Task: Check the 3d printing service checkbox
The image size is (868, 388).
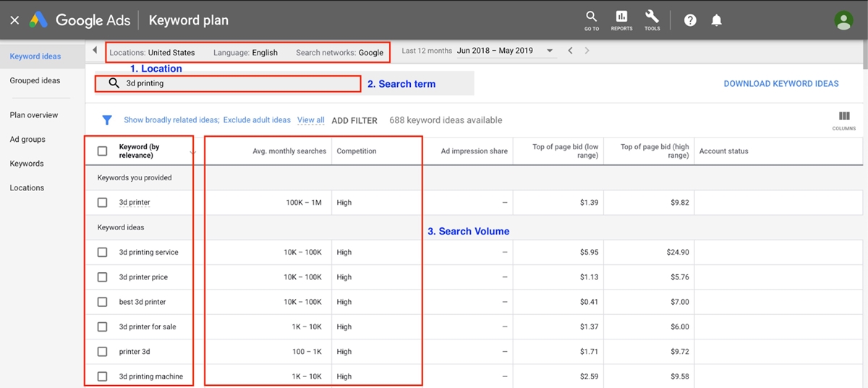Action: click(x=102, y=253)
